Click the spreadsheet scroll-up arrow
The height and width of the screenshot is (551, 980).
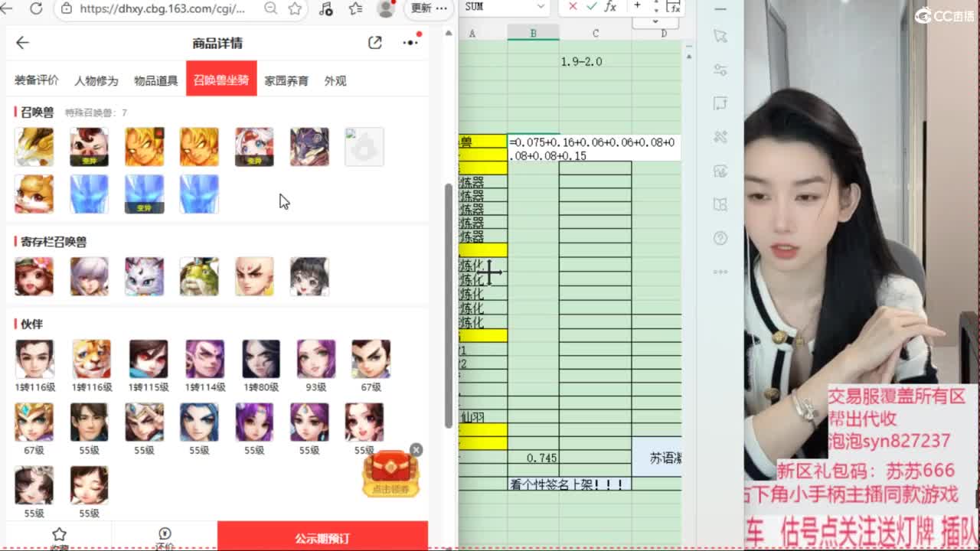click(x=688, y=57)
